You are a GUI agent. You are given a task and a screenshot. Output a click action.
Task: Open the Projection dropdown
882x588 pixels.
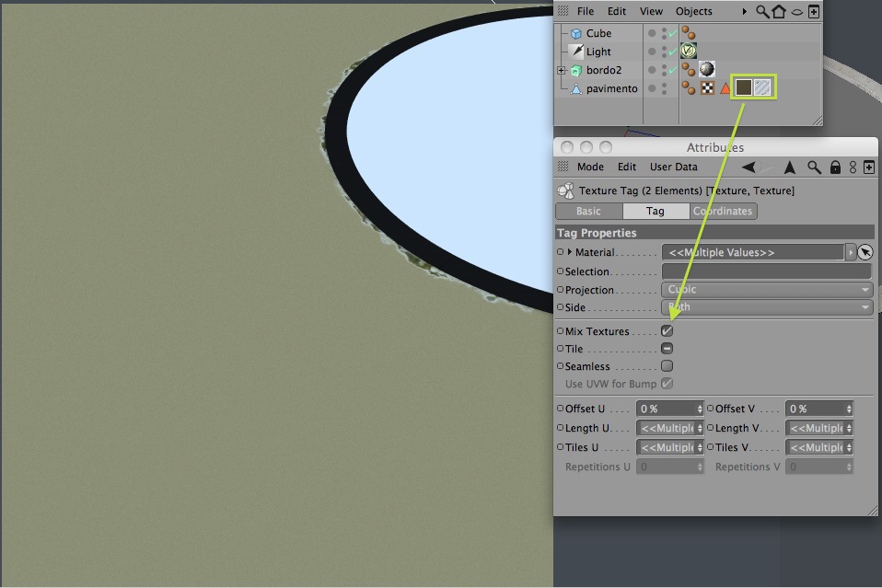(767, 290)
